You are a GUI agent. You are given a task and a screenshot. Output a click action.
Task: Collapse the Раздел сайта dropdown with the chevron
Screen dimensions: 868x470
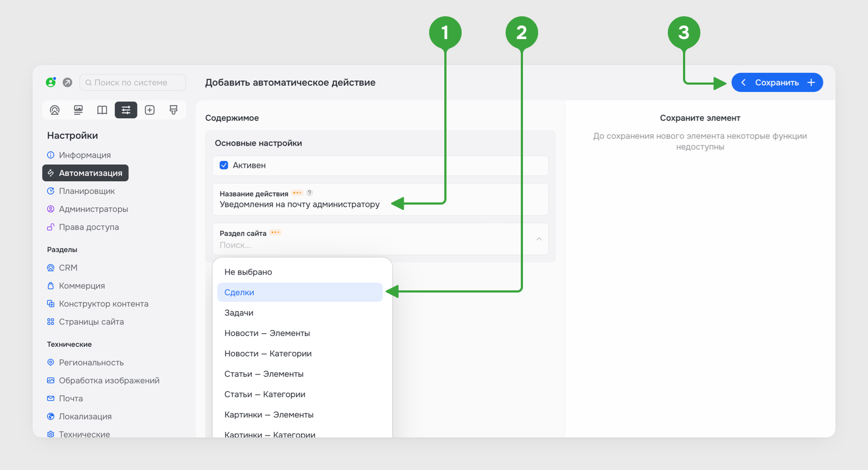(x=539, y=239)
